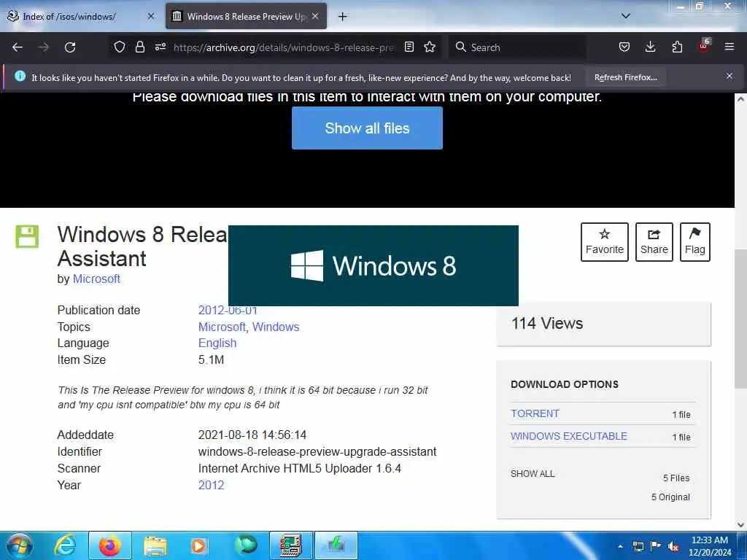Click the Addeddate value 2021-08-18 14:56:14
The height and width of the screenshot is (560, 747).
point(252,435)
